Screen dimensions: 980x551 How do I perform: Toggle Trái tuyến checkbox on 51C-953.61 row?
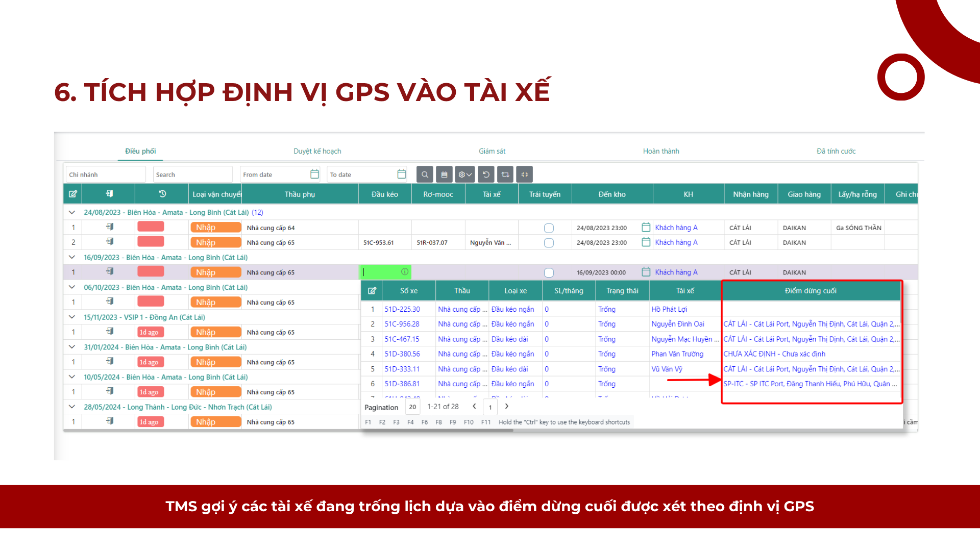(x=549, y=243)
